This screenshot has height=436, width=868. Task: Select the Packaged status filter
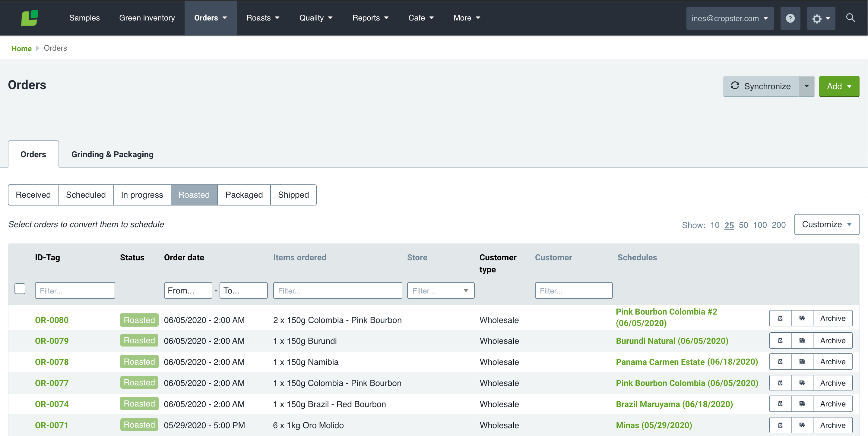244,195
